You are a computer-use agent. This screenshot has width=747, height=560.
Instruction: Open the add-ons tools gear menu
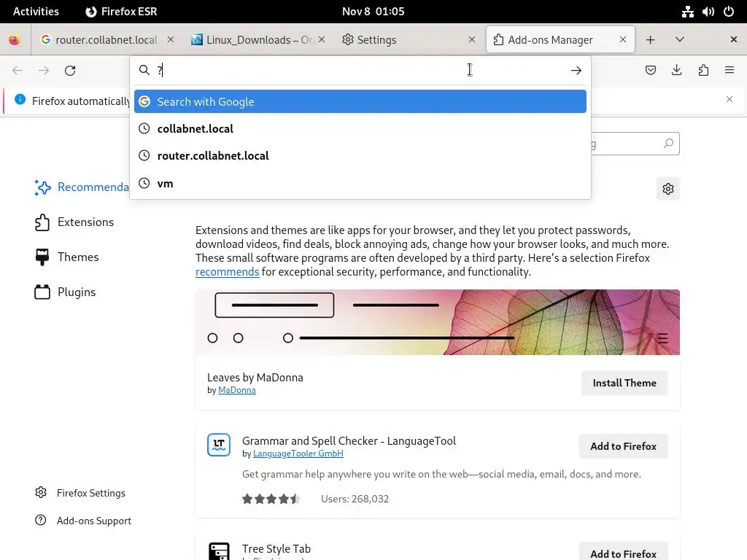coord(668,189)
